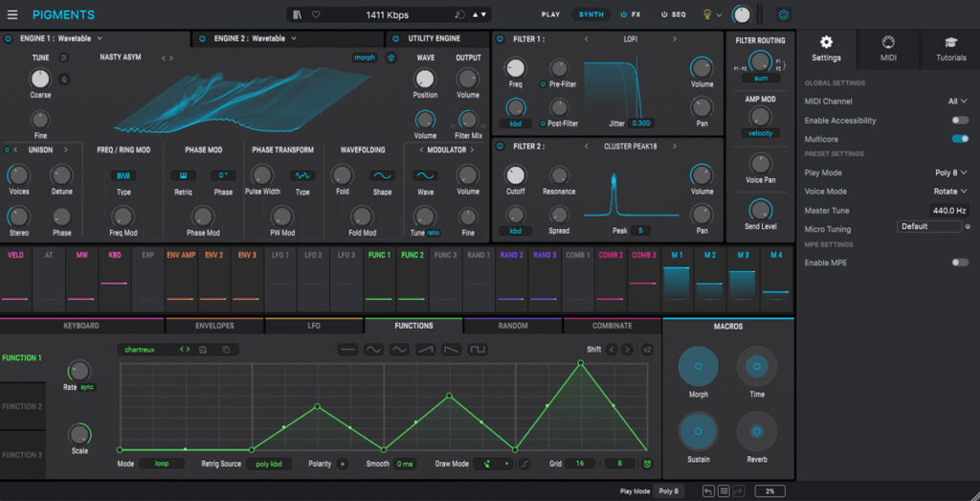Screen dimensions: 980x501
Task: Toggle Engine 1 power button
Action: (x=8, y=38)
